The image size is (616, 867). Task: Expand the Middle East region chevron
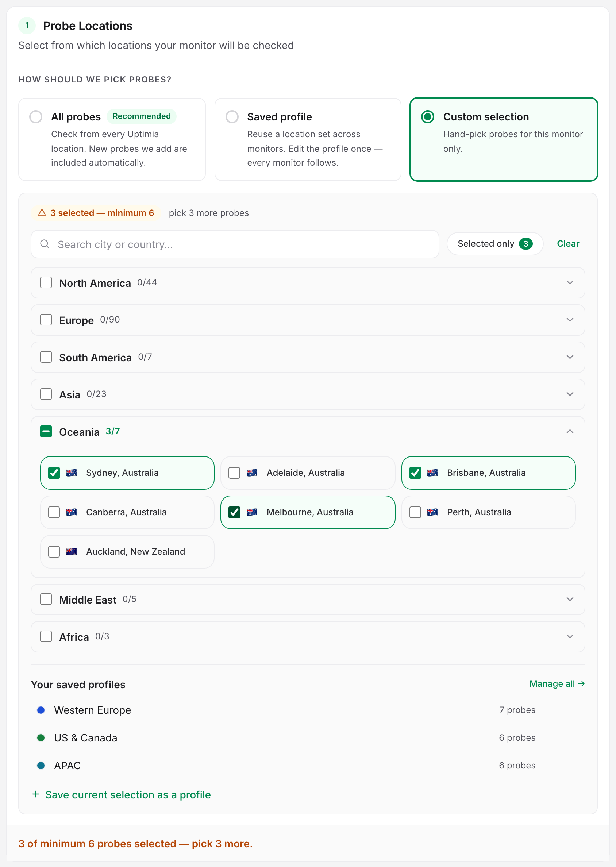(x=569, y=599)
